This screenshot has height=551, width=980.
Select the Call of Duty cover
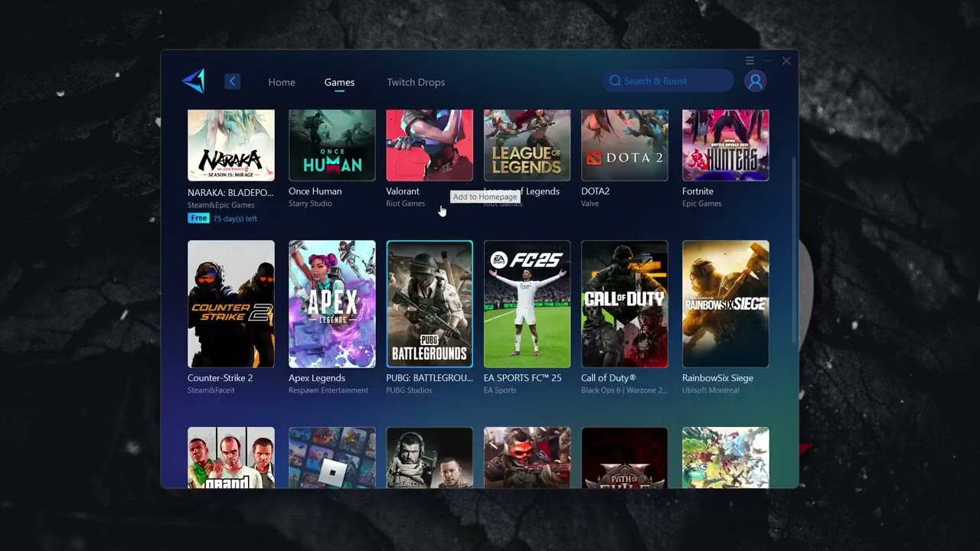coord(625,304)
